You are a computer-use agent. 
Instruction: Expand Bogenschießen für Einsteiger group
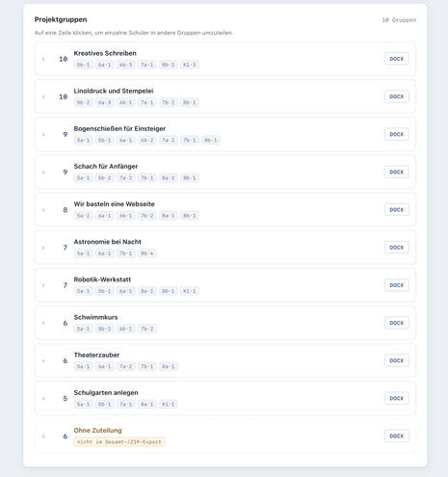click(225, 134)
